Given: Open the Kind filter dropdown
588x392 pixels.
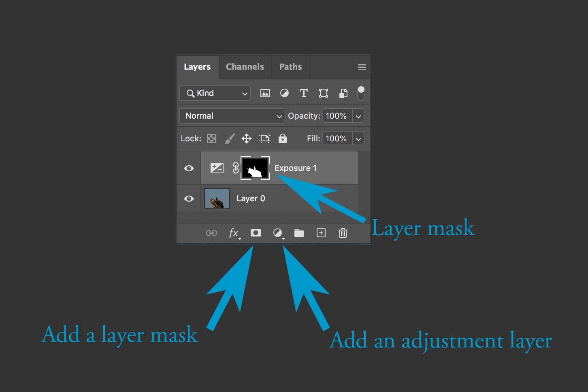Looking at the screenshot, I should (215, 93).
